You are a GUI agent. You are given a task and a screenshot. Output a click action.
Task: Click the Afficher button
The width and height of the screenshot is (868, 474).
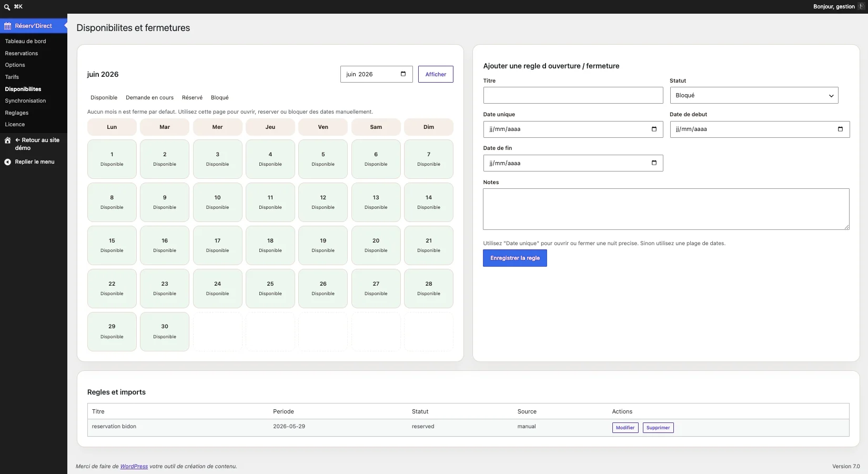(436, 74)
